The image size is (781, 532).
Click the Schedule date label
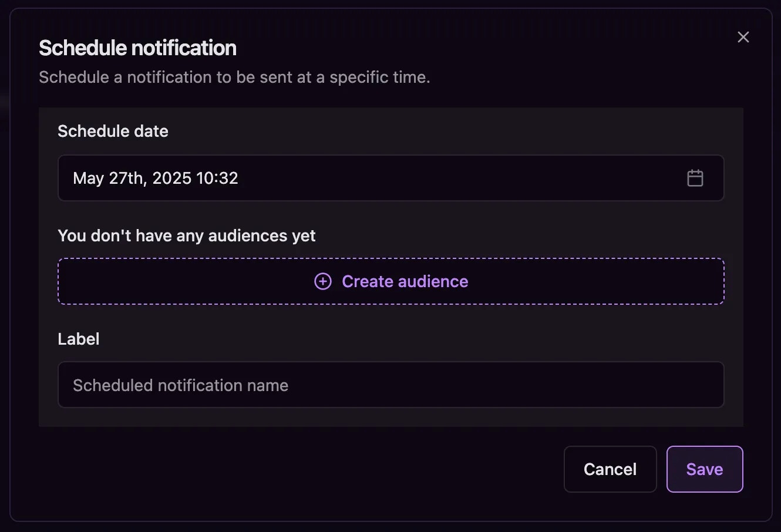[x=113, y=131]
